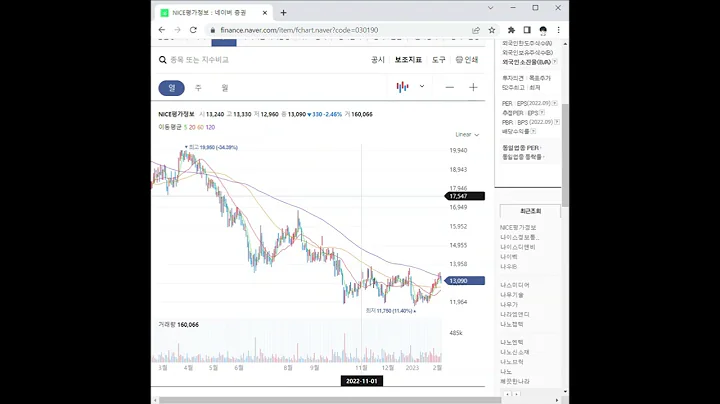Viewport: 720px width, 404px height.
Task: Switch to the 월 monthly period
Action: tap(225, 88)
